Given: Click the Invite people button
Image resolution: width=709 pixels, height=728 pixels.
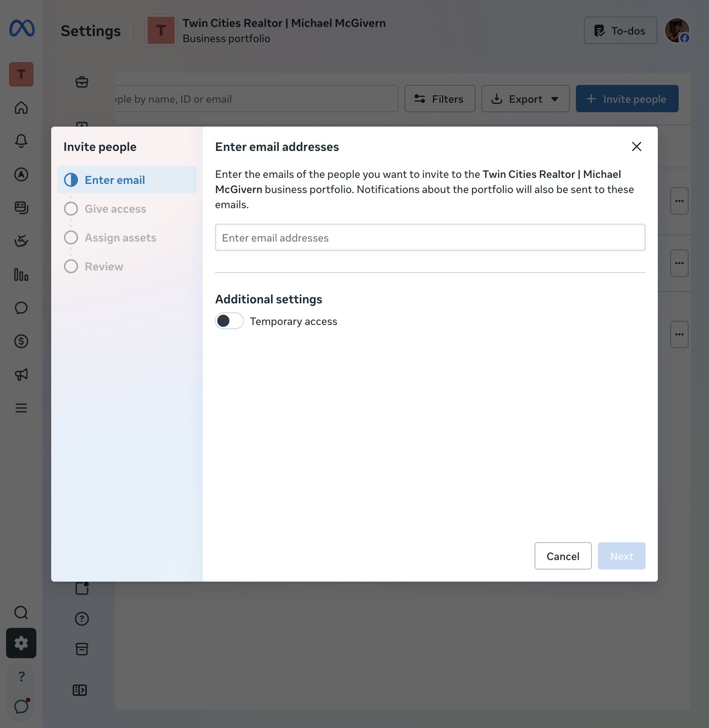Looking at the screenshot, I should pos(627,99).
